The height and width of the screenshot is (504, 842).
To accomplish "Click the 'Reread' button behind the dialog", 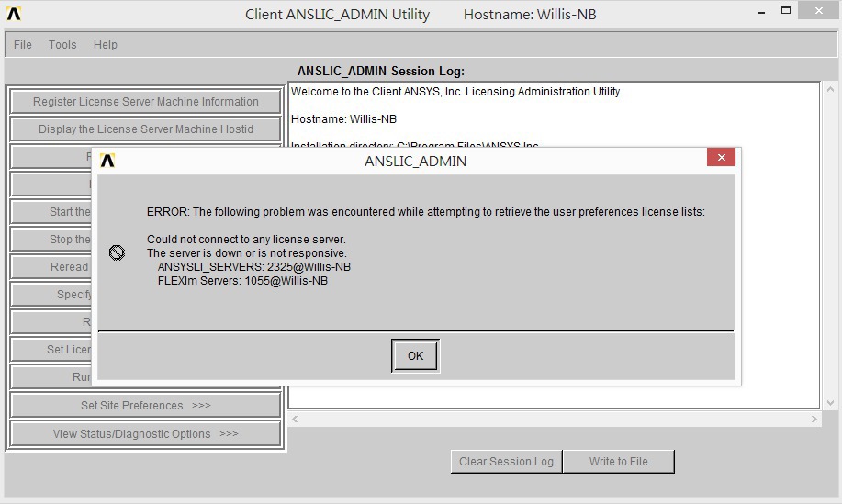I will pyautogui.click(x=51, y=267).
